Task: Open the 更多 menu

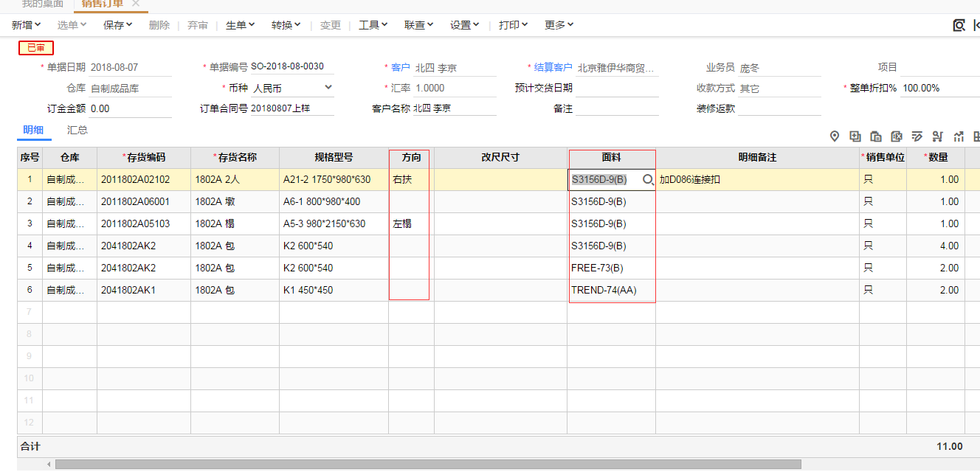Action: [559, 25]
